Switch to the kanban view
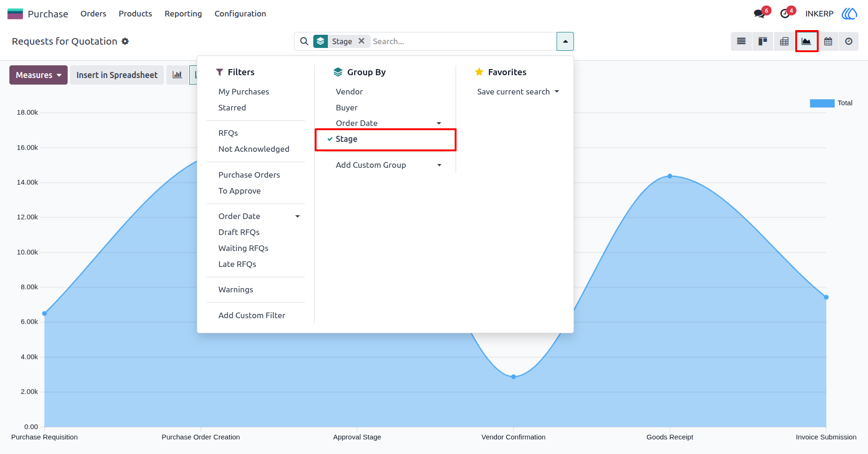 coord(763,41)
